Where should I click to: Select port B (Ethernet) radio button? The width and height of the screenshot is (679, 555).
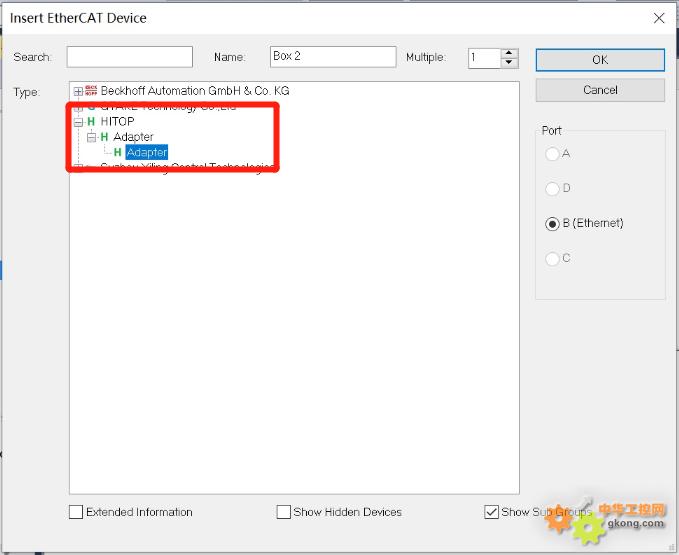(552, 223)
